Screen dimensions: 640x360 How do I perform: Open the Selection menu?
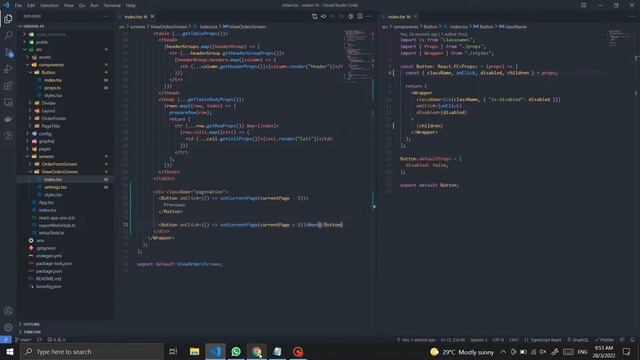click(x=49, y=5)
